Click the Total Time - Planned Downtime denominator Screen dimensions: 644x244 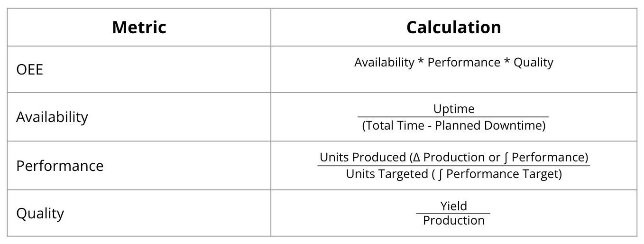[453, 126]
